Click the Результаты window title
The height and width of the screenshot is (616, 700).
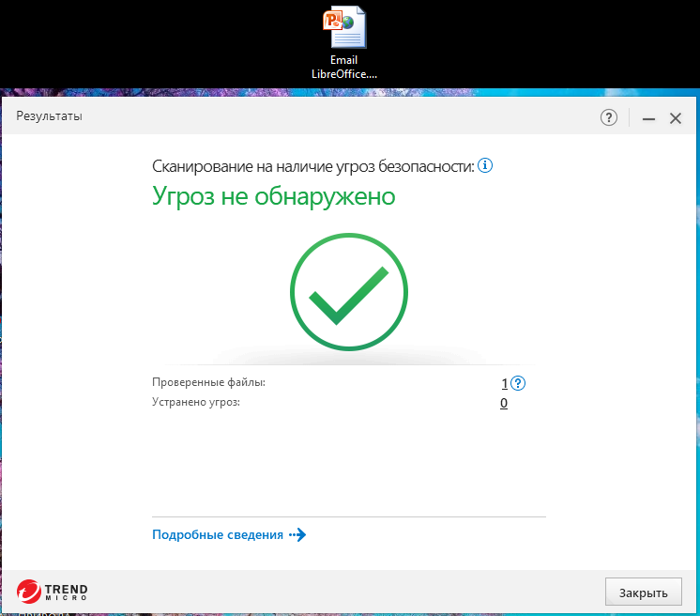(x=49, y=116)
